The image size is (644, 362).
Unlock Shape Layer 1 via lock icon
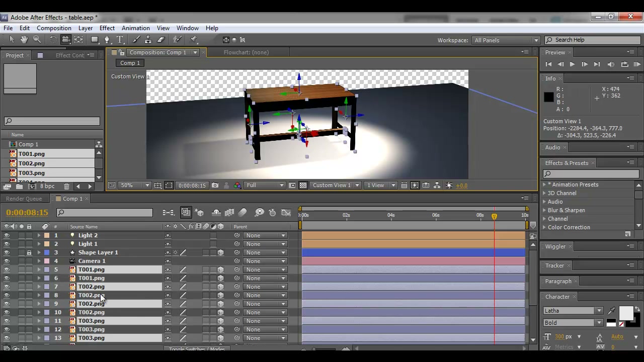tap(29, 252)
